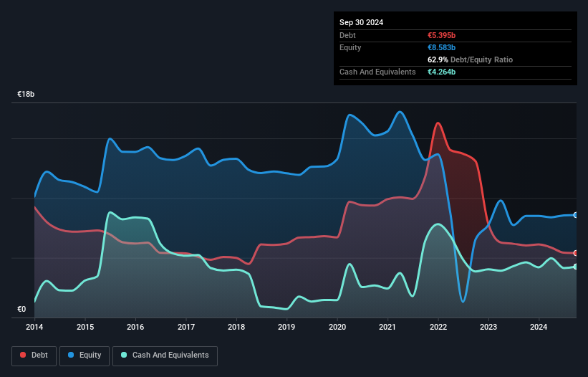
Task: Click the 2023 x-axis label
Action: click(x=488, y=327)
